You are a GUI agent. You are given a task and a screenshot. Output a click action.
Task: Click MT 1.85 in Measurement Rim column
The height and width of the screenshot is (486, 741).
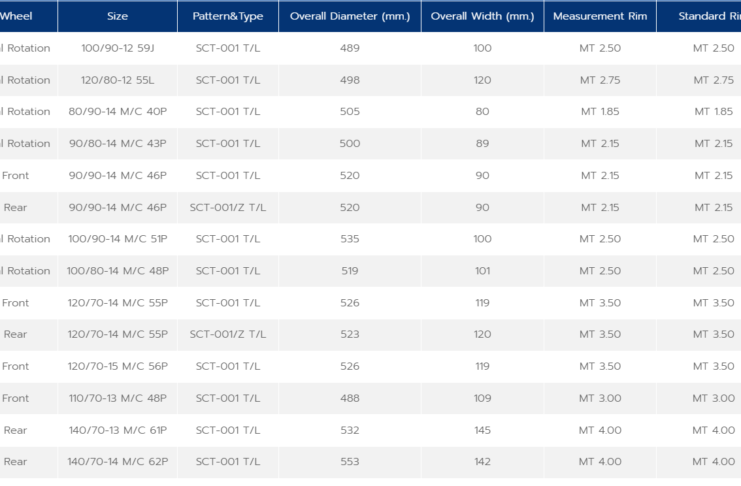(600, 112)
